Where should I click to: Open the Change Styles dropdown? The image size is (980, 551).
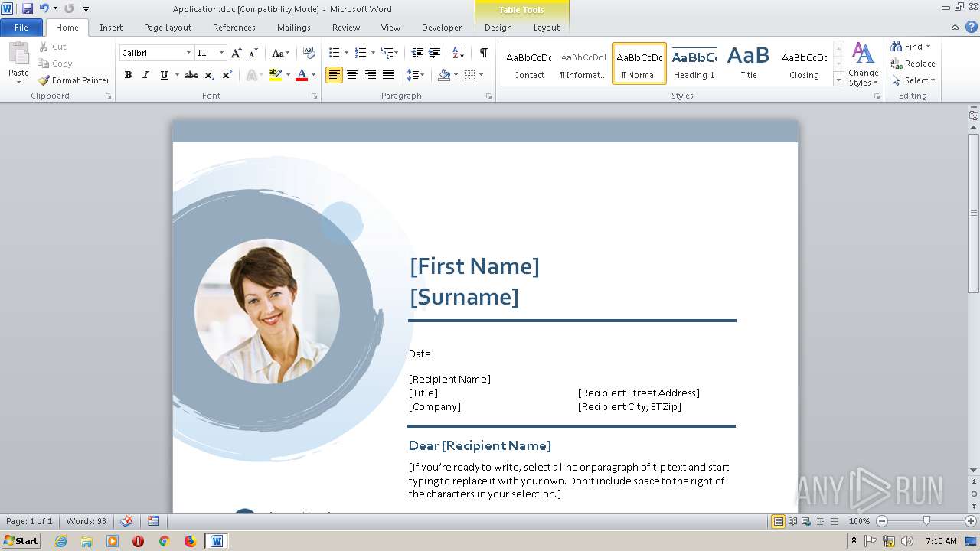click(863, 64)
